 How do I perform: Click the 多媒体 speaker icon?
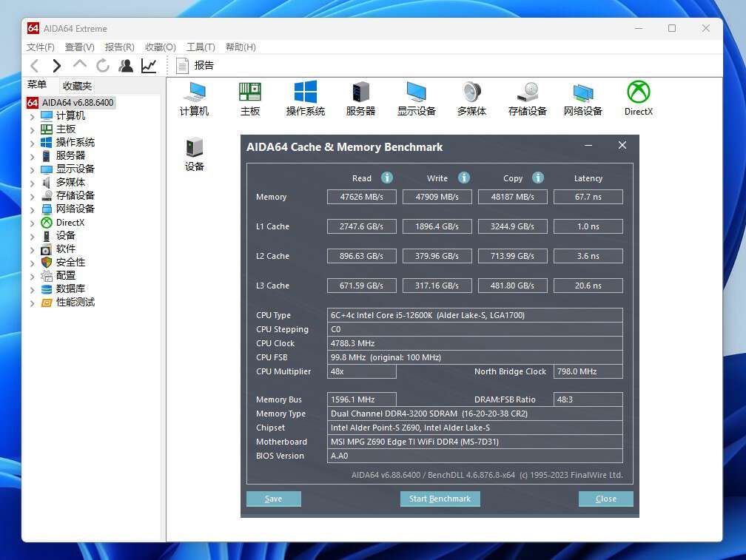tap(471, 92)
